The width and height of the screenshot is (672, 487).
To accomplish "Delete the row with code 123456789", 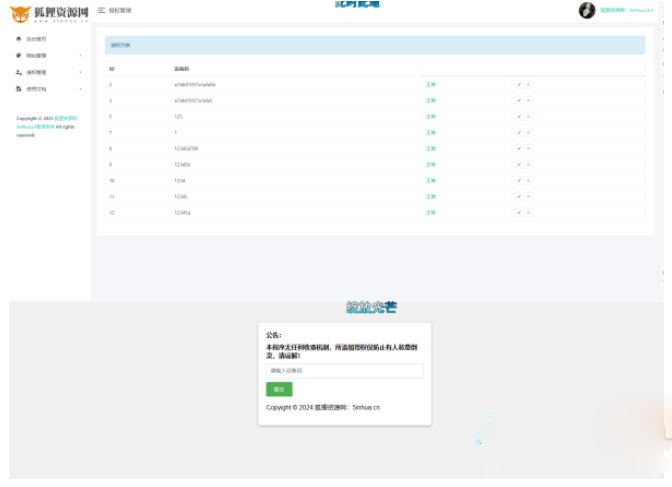I will click(x=528, y=149).
